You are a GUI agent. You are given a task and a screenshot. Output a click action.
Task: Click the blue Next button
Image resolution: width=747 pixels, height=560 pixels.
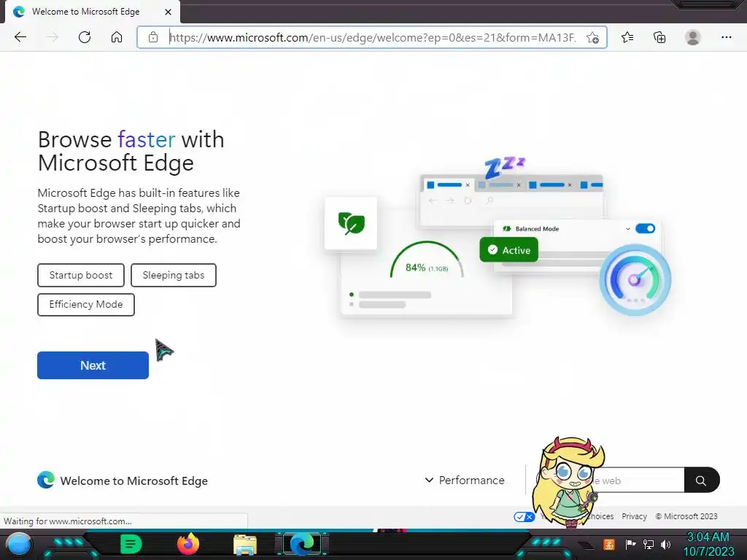(93, 365)
